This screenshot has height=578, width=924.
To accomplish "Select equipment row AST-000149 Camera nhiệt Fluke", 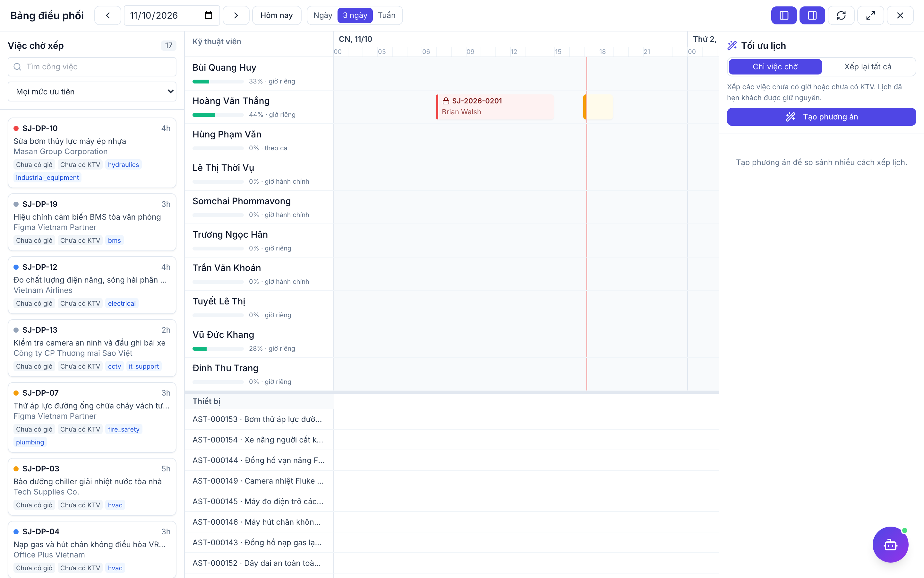I will [x=259, y=481].
